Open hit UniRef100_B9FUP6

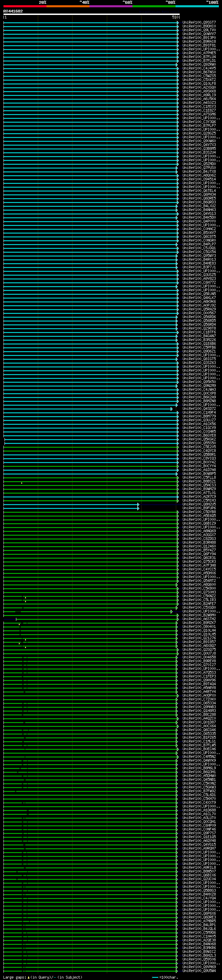point(199,508)
